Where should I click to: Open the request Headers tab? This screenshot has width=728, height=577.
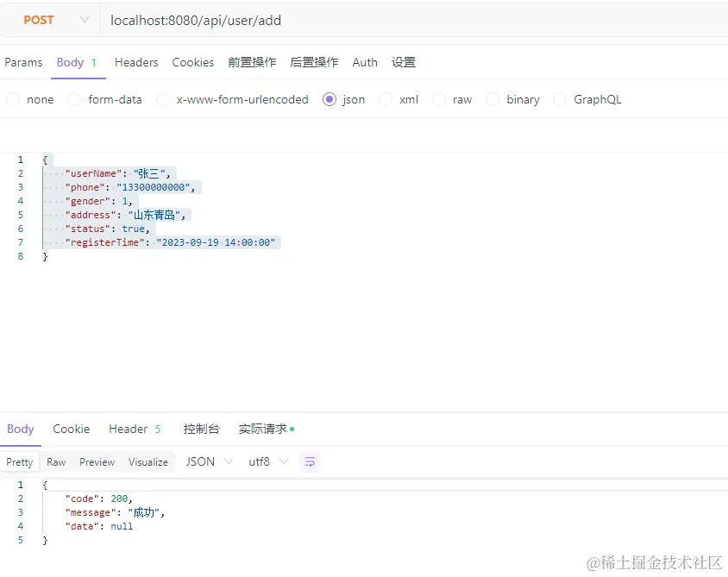tap(136, 62)
